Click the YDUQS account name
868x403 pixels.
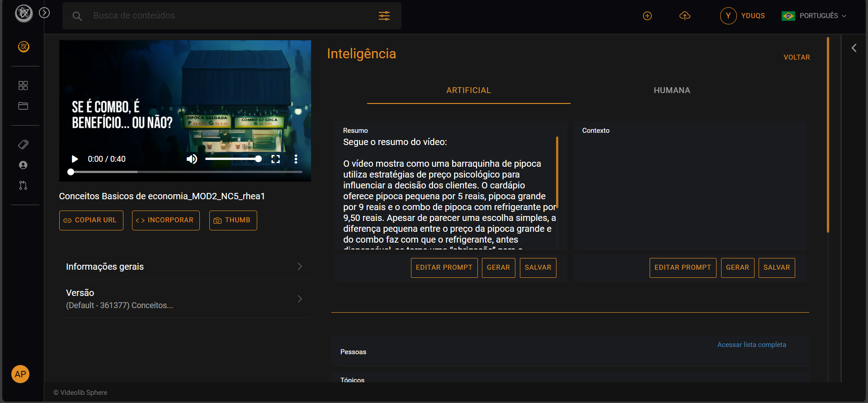(x=753, y=16)
